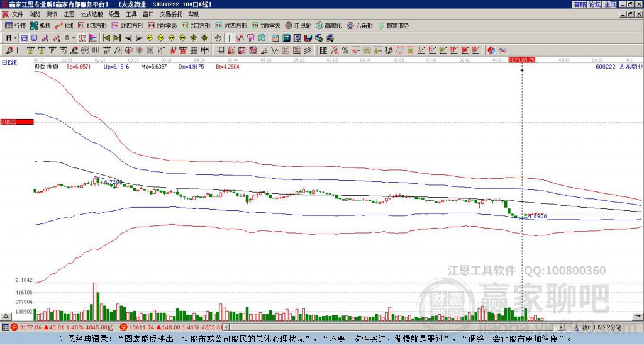644x345 pixels.
Task: Click the 赢家服务 dollar icon
Action: (x=380, y=26)
